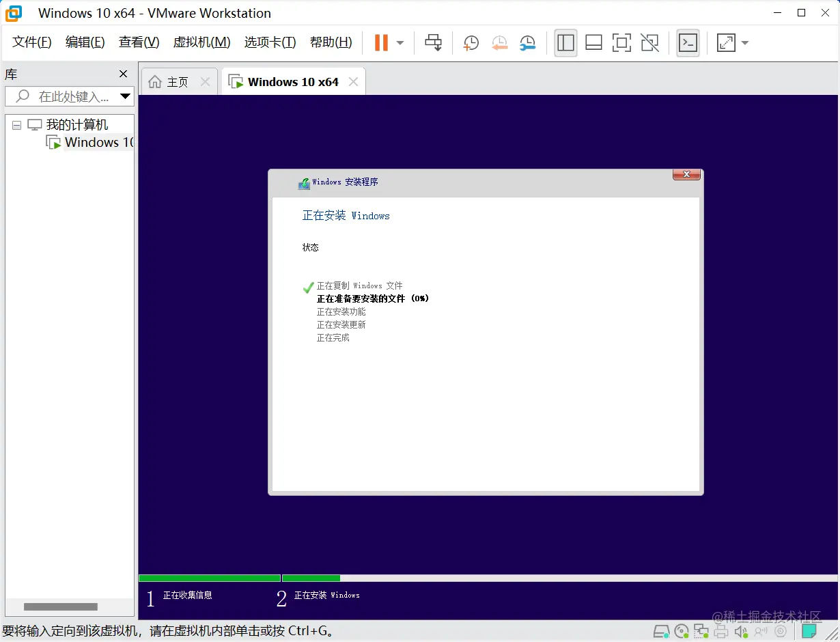Open the library search filter dropdown
The width and height of the screenshot is (840, 642).
125,96
